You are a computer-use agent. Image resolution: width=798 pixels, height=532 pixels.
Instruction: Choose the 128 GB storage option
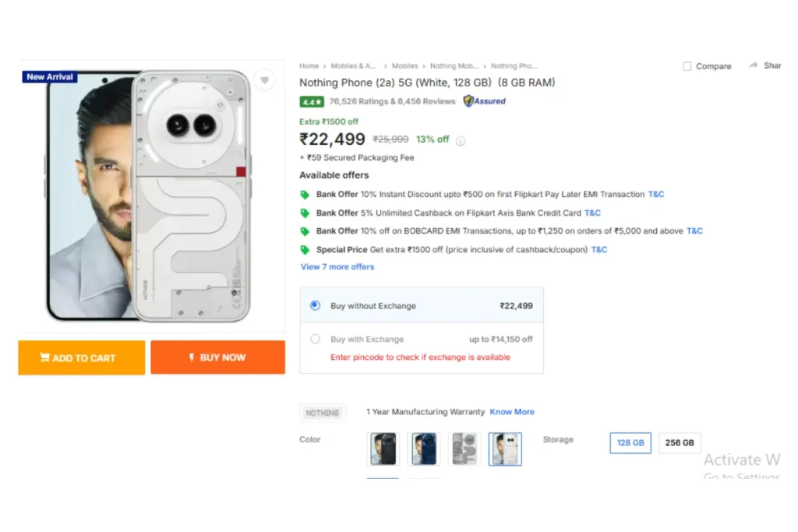coord(630,443)
